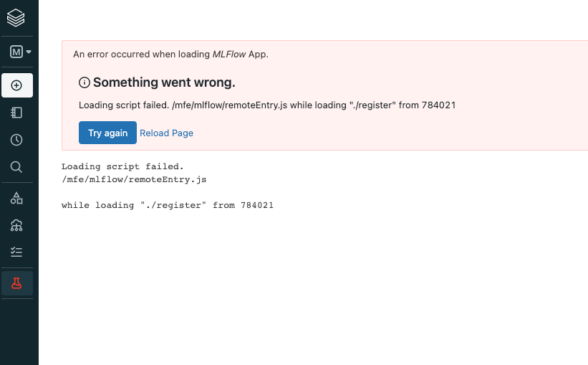This screenshot has width=588, height=365.
Task: Click "An error occurred when loading" banner text
Action: click(x=142, y=54)
